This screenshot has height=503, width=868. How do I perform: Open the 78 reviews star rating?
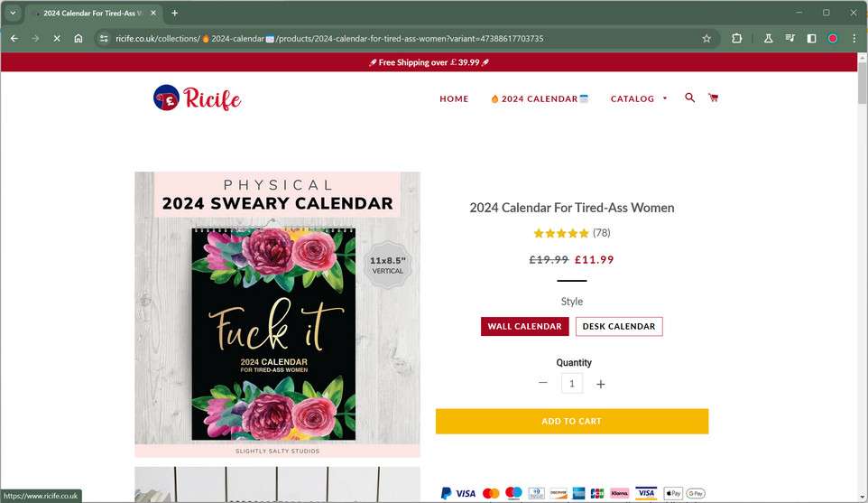[x=571, y=233]
